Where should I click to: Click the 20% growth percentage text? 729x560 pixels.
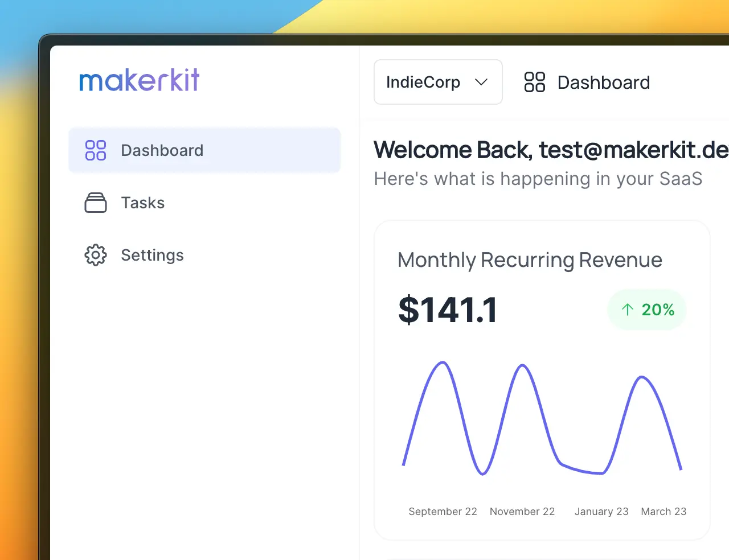pyautogui.click(x=658, y=310)
